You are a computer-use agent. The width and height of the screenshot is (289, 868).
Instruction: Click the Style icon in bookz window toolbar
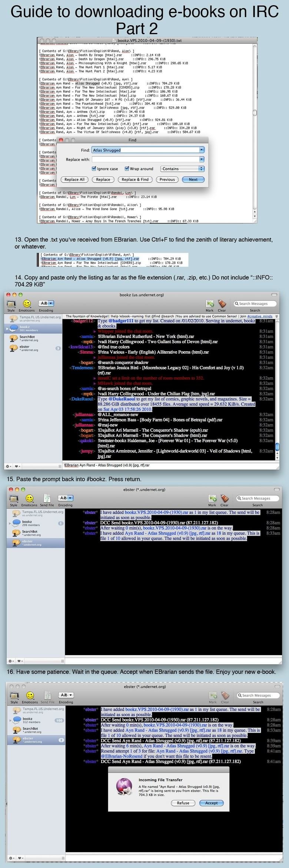(x=11, y=304)
